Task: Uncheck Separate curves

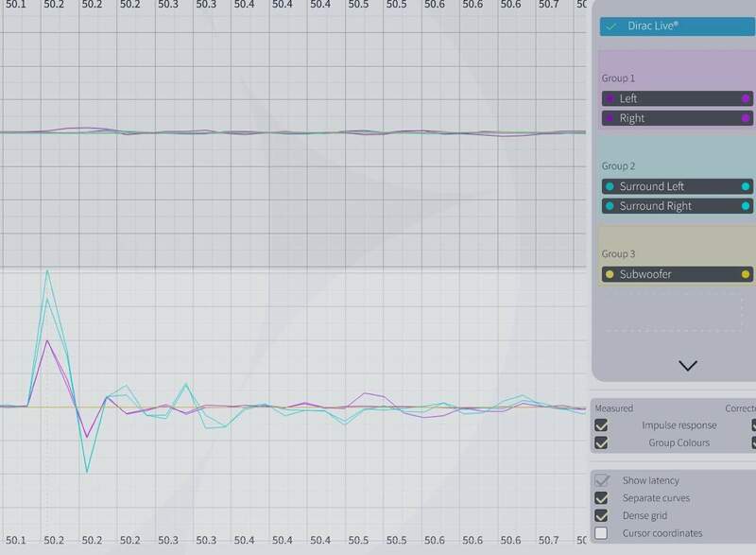Action: point(602,498)
